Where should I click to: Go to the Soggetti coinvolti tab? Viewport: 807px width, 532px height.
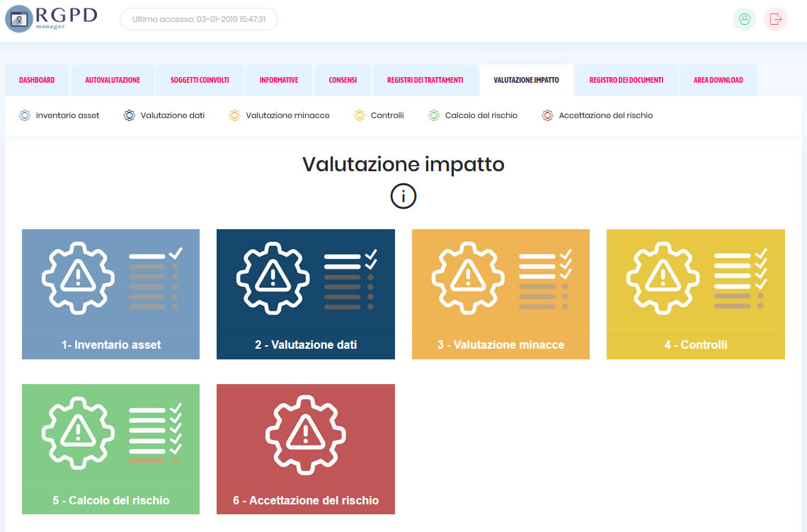pyautogui.click(x=200, y=80)
